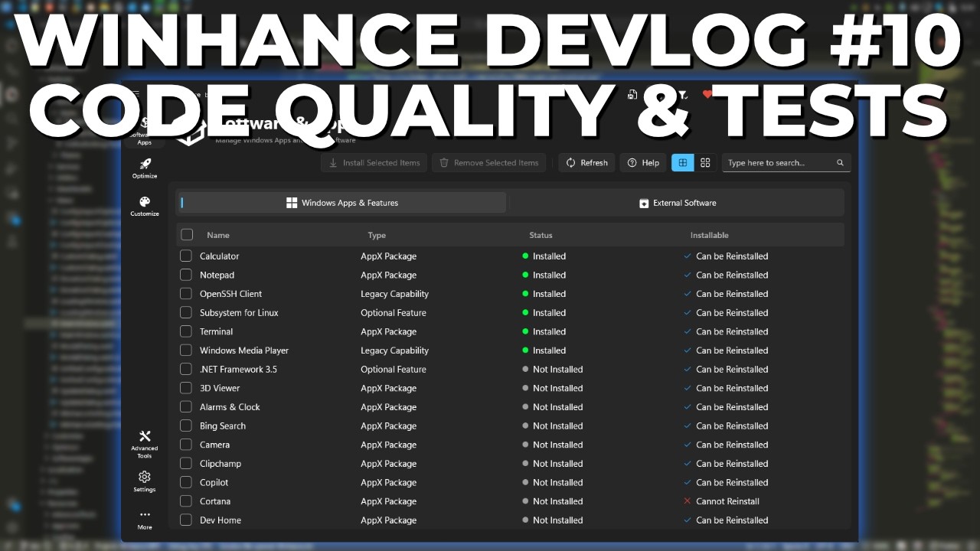
Task: Click Install Selected Items button
Action: (374, 162)
